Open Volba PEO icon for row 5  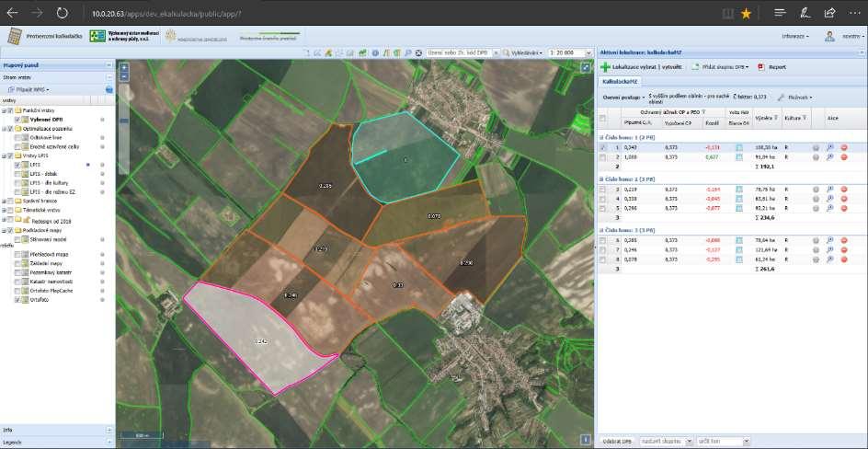(739, 208)
